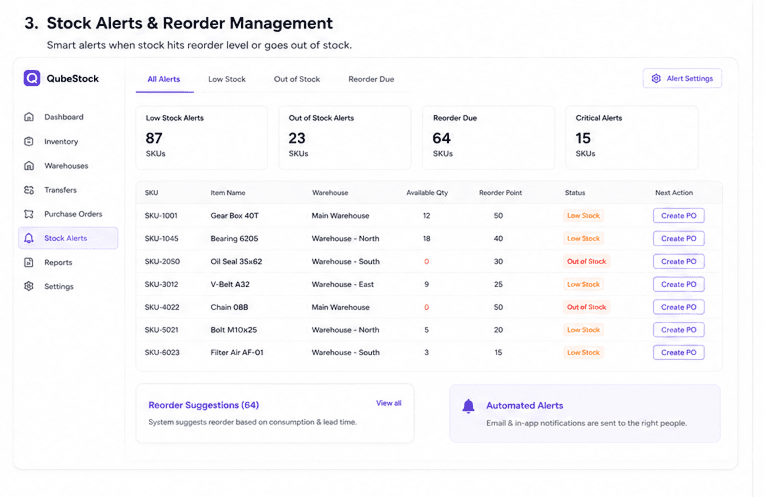Create PO for Filter Air AF-01

pos(679,352)
